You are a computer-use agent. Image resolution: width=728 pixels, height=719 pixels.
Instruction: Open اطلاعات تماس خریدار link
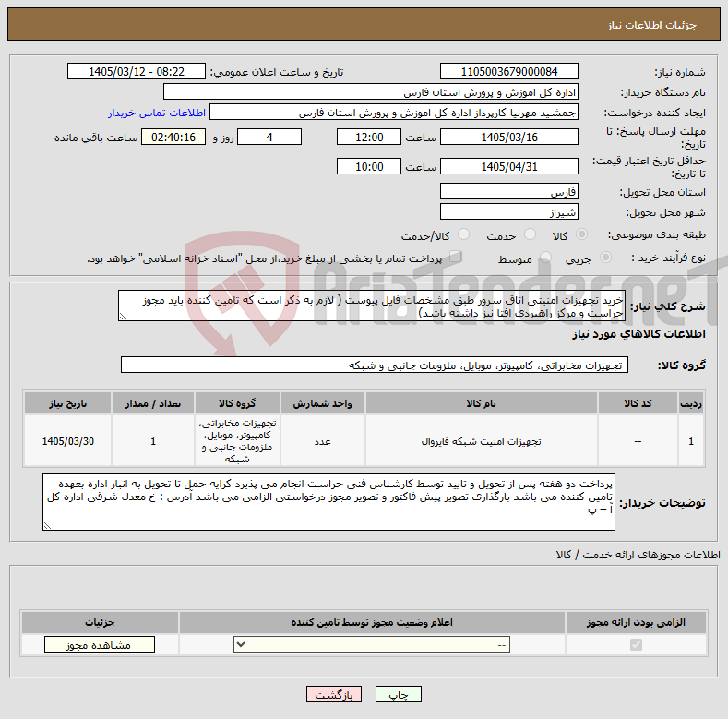[157, 113]
